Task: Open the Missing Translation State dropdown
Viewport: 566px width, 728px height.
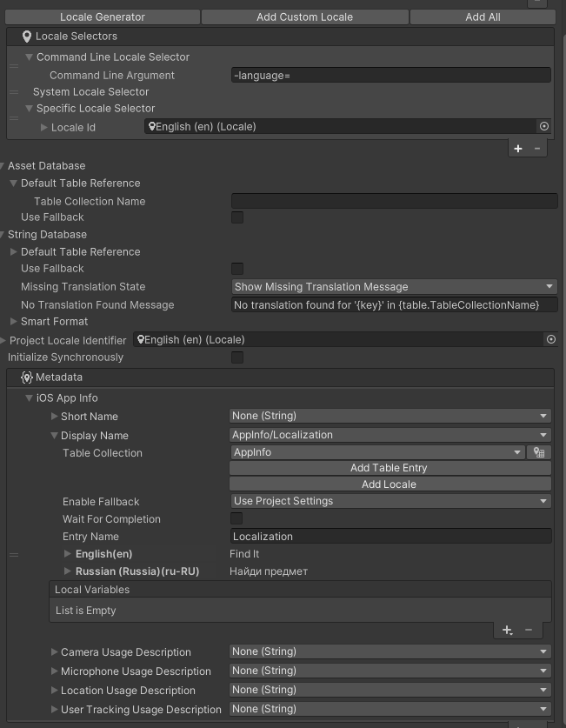Action: pyautogui.click(x=394, y=287)
